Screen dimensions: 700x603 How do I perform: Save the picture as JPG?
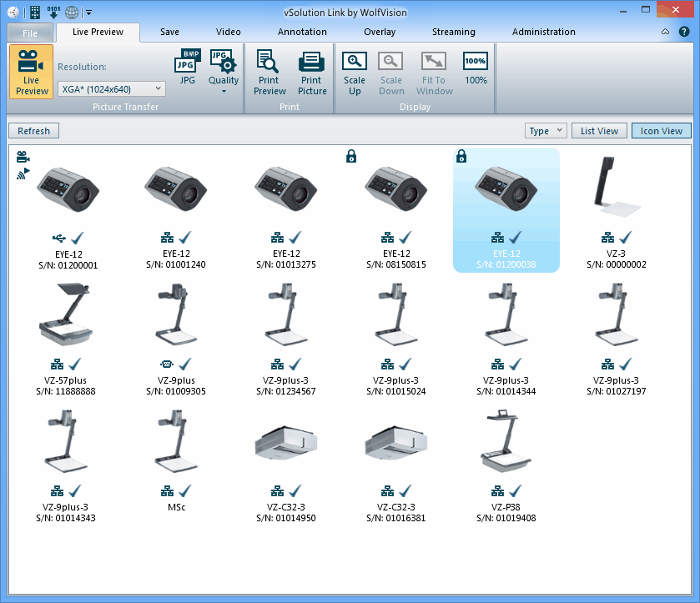(x=188, y=67)
